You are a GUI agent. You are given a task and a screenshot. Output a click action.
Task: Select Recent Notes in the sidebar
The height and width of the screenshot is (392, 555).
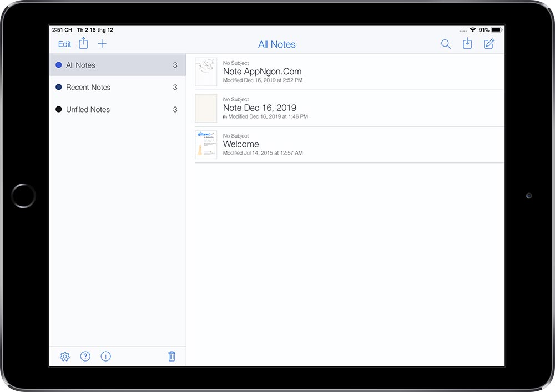coord(118,87)
